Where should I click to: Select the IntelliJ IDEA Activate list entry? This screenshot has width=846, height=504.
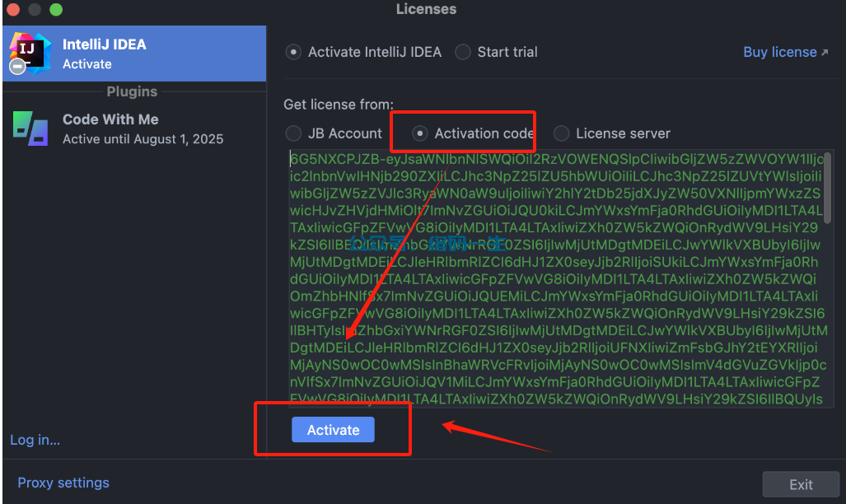coord(134,54)
